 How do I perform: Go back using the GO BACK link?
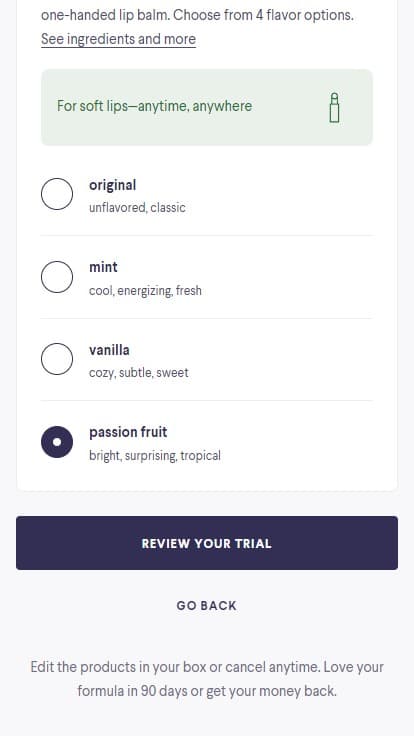207,606
